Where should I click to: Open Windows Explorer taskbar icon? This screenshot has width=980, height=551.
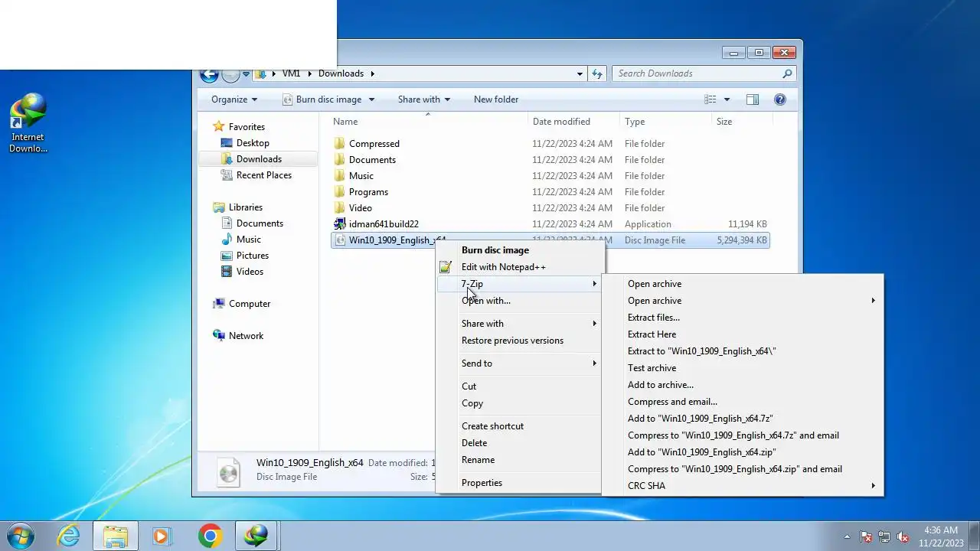(116, 536)
